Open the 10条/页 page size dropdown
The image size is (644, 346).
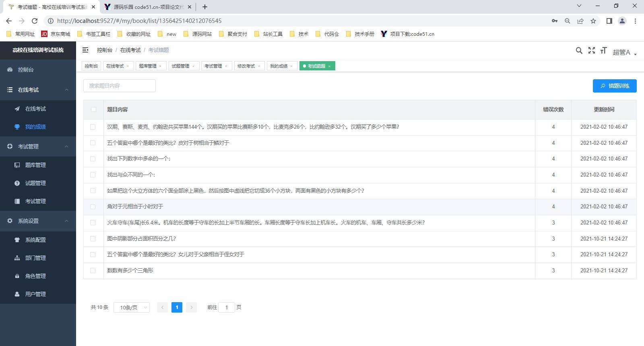tap(132, 307)
